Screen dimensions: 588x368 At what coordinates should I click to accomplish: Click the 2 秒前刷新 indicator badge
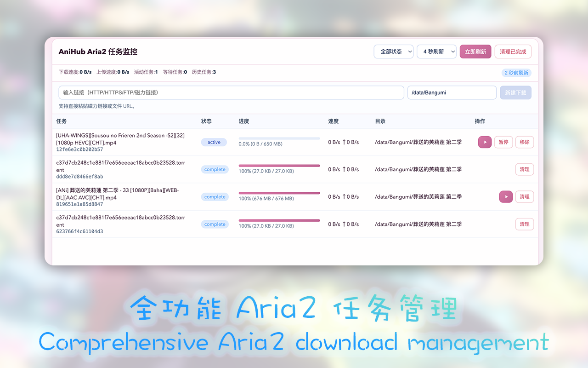tap(516, 73)
